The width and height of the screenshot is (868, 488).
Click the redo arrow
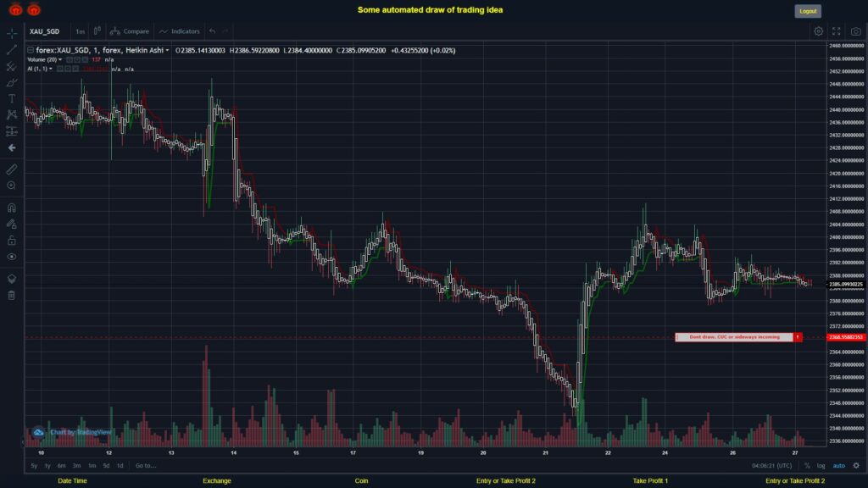tap(225, 31)
